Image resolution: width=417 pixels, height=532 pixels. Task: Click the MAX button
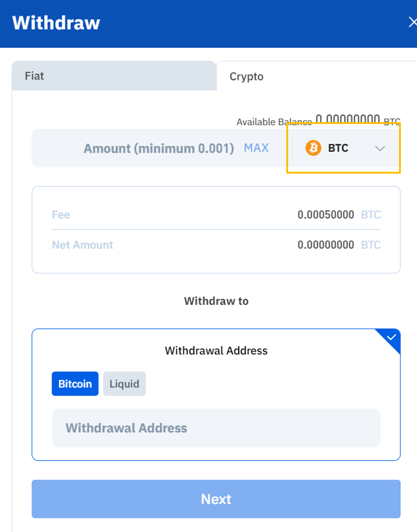tap(256, 148)
